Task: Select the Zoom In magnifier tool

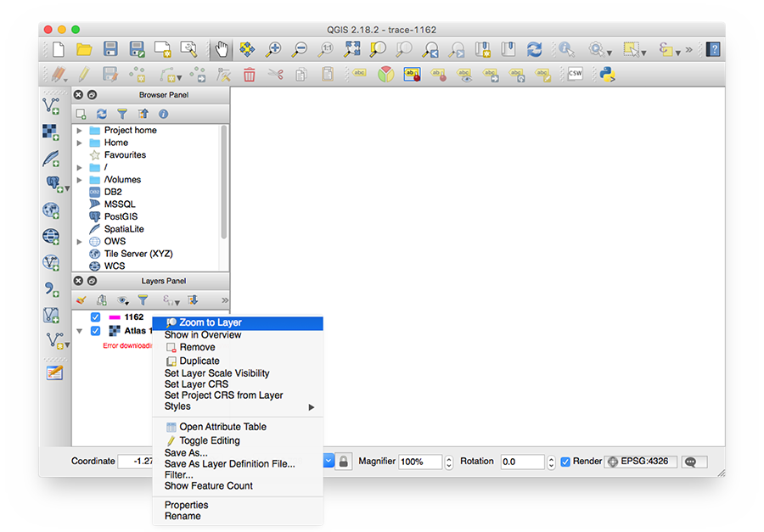Action: click(x=274, y=49)
